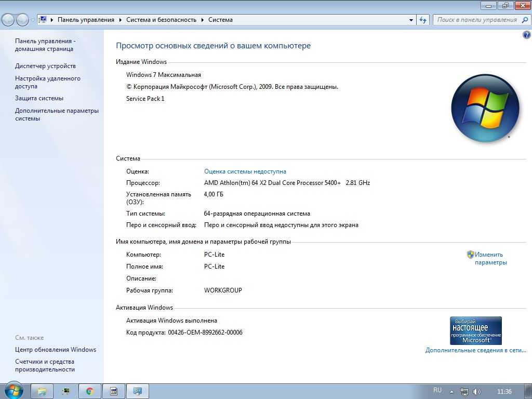The image size is (532, 399).
Task: Open 'Защита системы' sidebar link
Action: 39,98
